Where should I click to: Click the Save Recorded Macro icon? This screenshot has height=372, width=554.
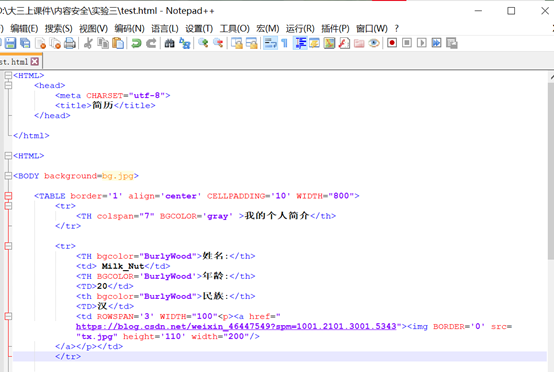(x=452, y=43)
